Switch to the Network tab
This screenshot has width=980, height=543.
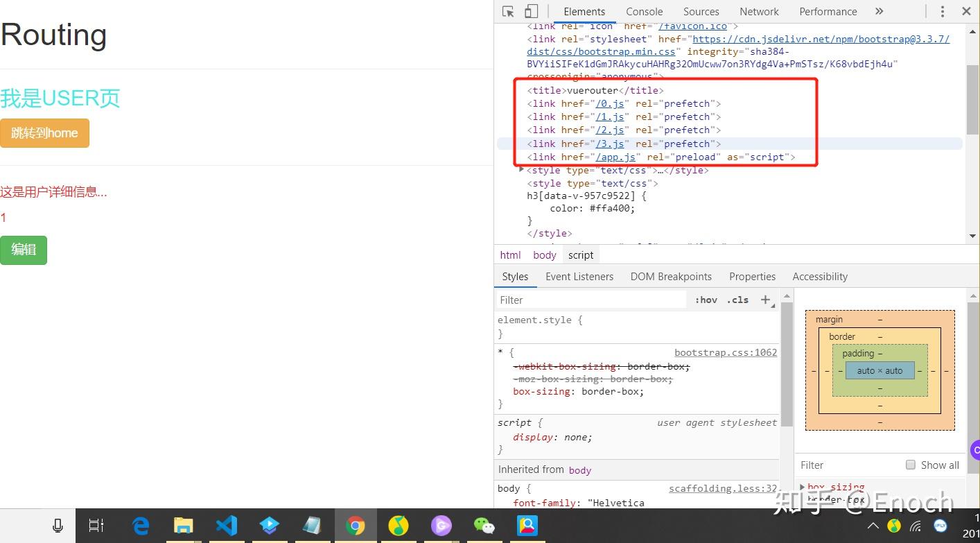point(760,11)
